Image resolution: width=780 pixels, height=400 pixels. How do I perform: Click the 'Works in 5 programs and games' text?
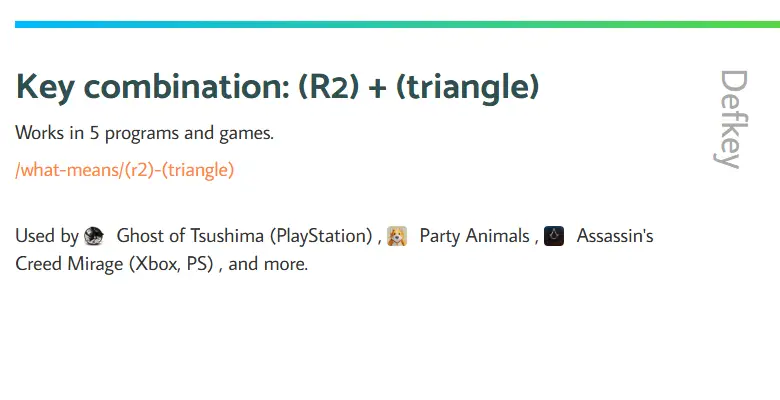(144, 133)
